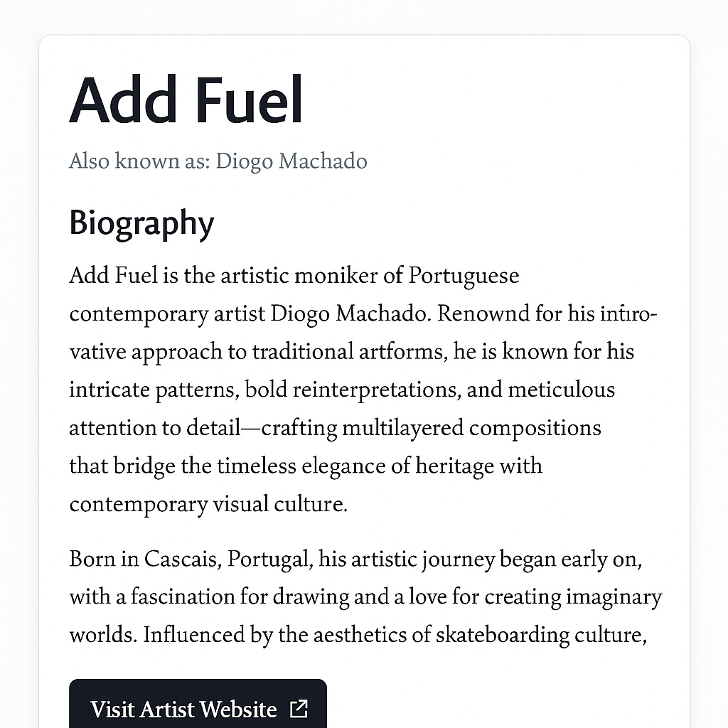Click the phrase contemporary visual culture

pos(208,504)
